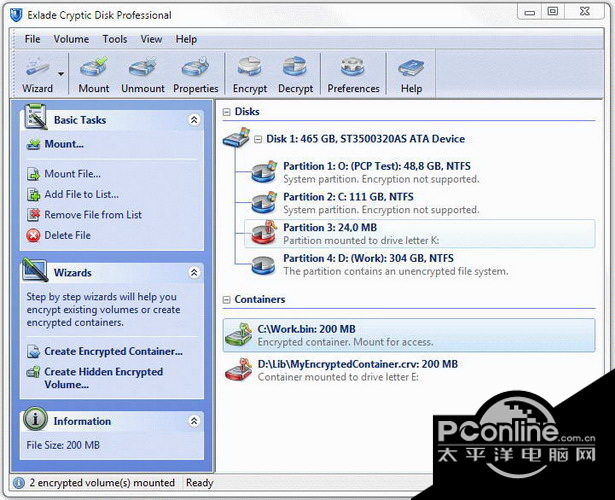615x500 pixels.
Task: Select the C:\Work.bin: 200 MB container
Action: [x=409, y=335]
